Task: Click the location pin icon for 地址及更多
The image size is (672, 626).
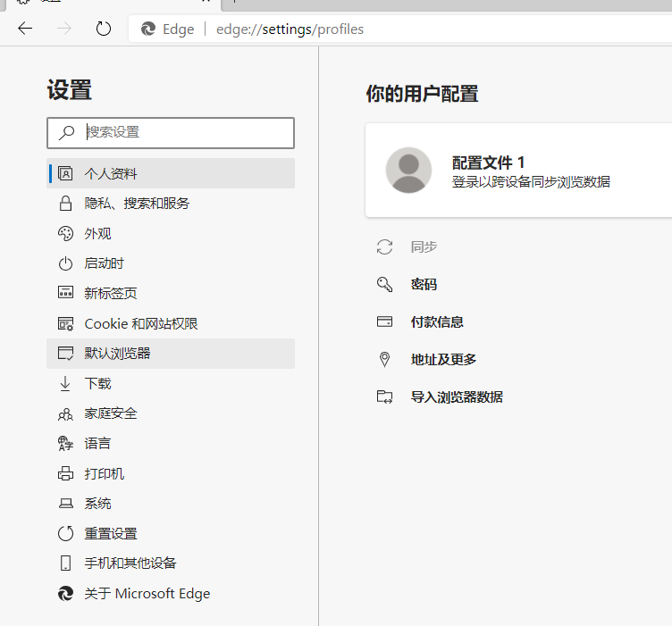Action: 384,360
